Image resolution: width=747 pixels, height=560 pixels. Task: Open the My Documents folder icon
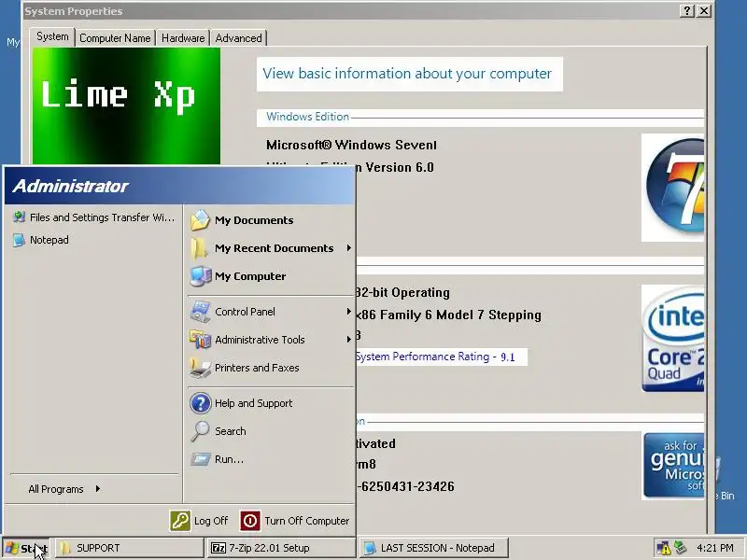200,220
